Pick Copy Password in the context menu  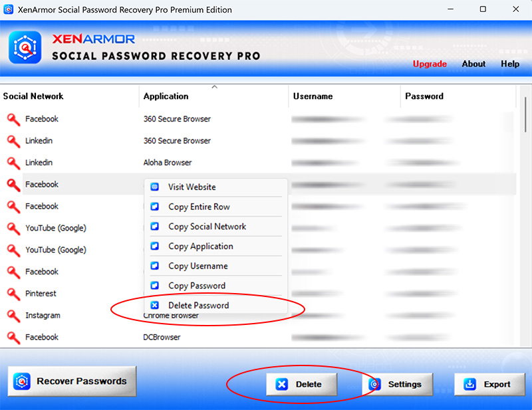coord(216,286)
